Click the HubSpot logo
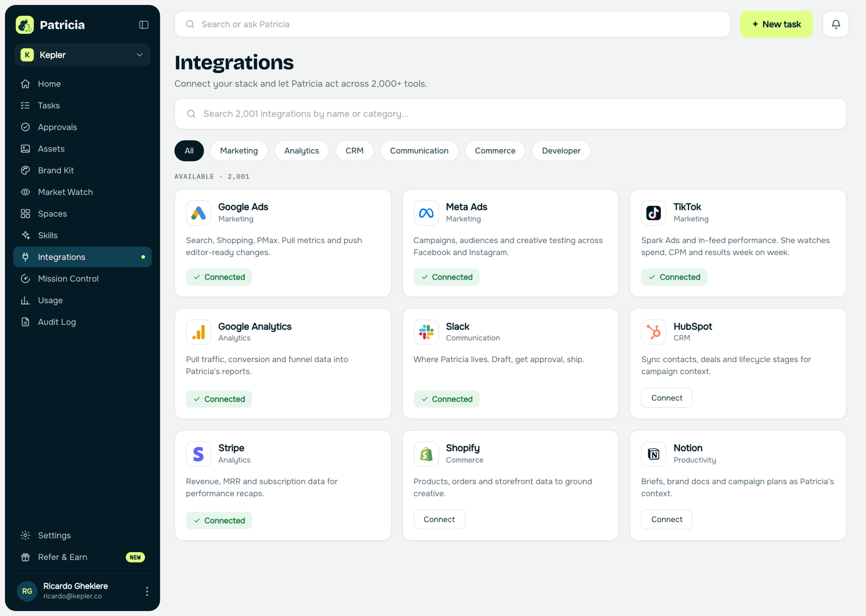Screen dimensions: 866x616 pos(654,332)
